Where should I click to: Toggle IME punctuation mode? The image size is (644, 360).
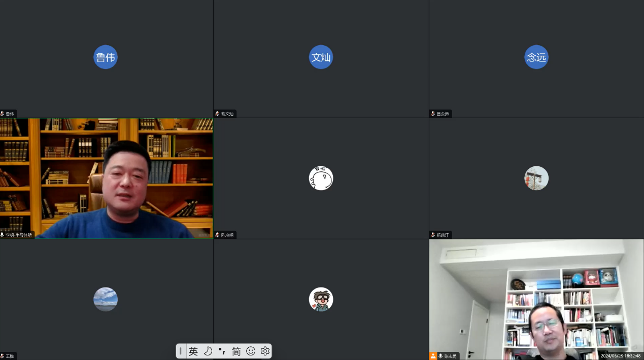(222, 351)
